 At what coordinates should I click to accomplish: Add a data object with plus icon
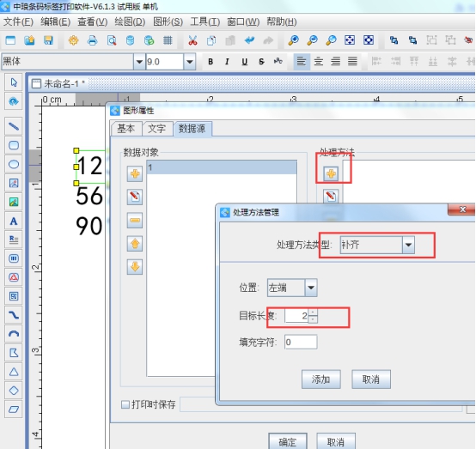coord(135,174)
